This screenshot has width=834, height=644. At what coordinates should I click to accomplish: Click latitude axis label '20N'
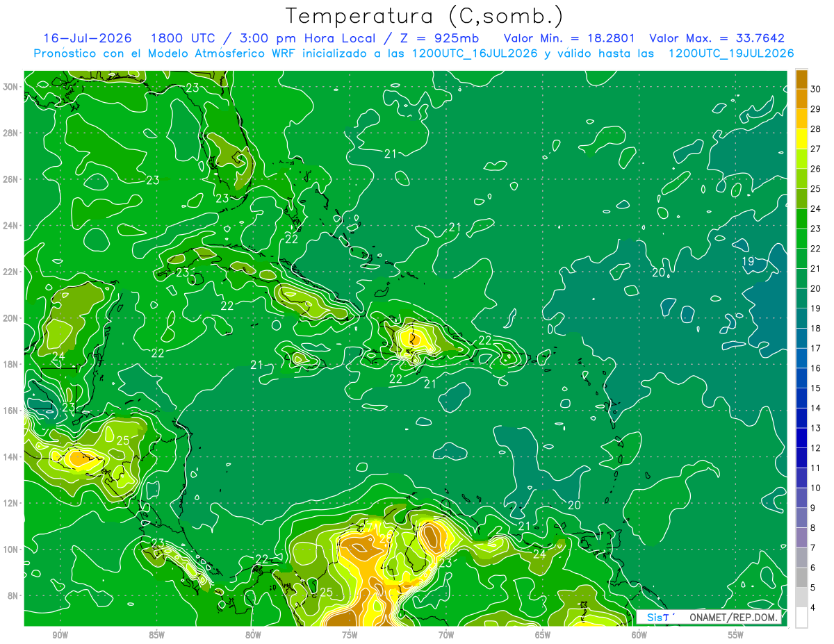[x=10, y=318]
